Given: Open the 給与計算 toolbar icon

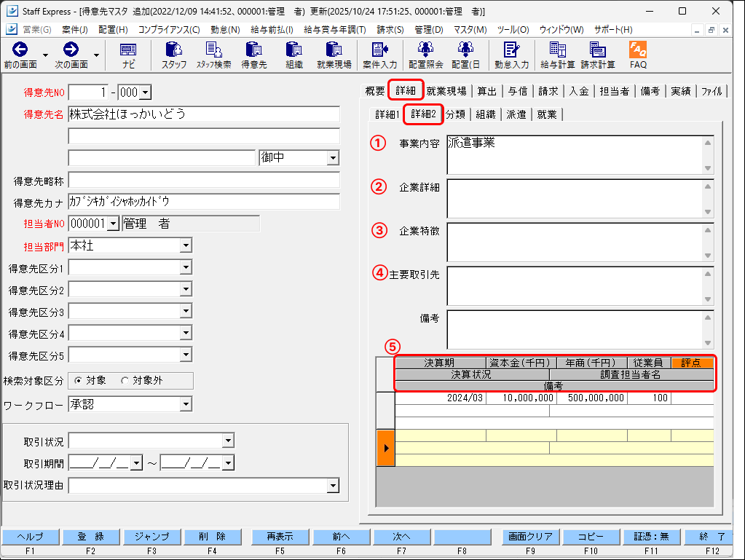Looking at the screenshot, I should click(557, 55).
